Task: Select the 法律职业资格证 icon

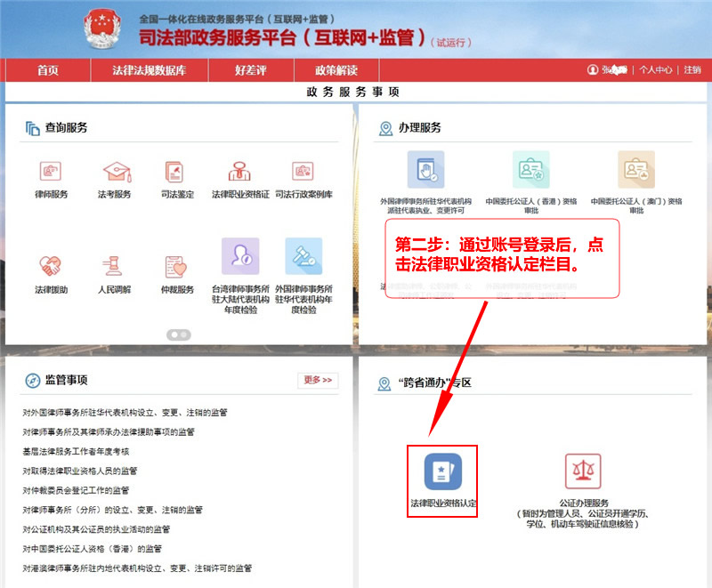Action: click(x=239, y=173)
